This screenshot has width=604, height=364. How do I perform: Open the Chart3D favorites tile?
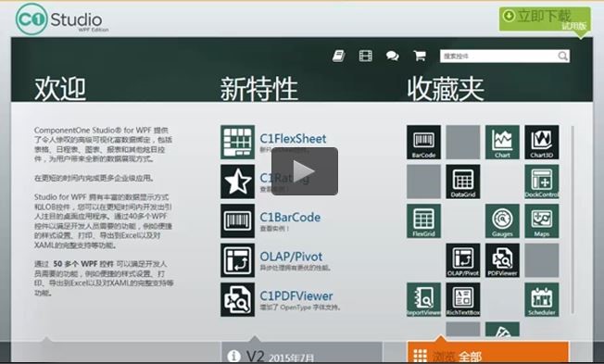[542, 142]
